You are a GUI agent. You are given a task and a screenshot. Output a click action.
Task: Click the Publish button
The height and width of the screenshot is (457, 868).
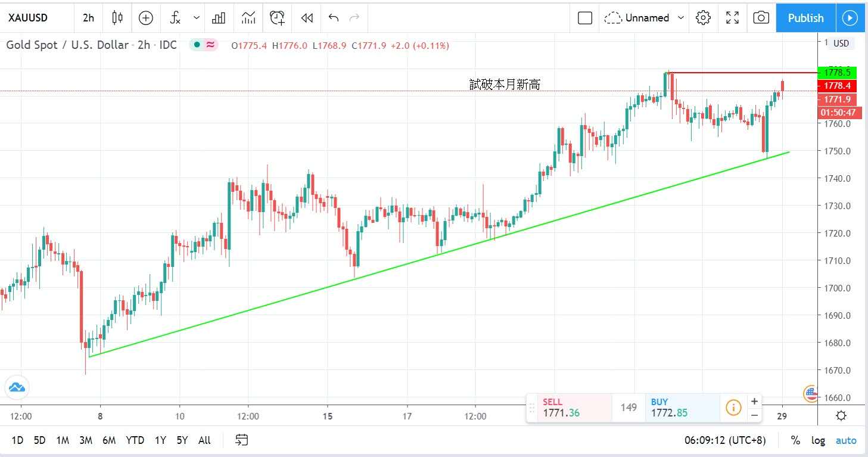(x=805, y=18)
